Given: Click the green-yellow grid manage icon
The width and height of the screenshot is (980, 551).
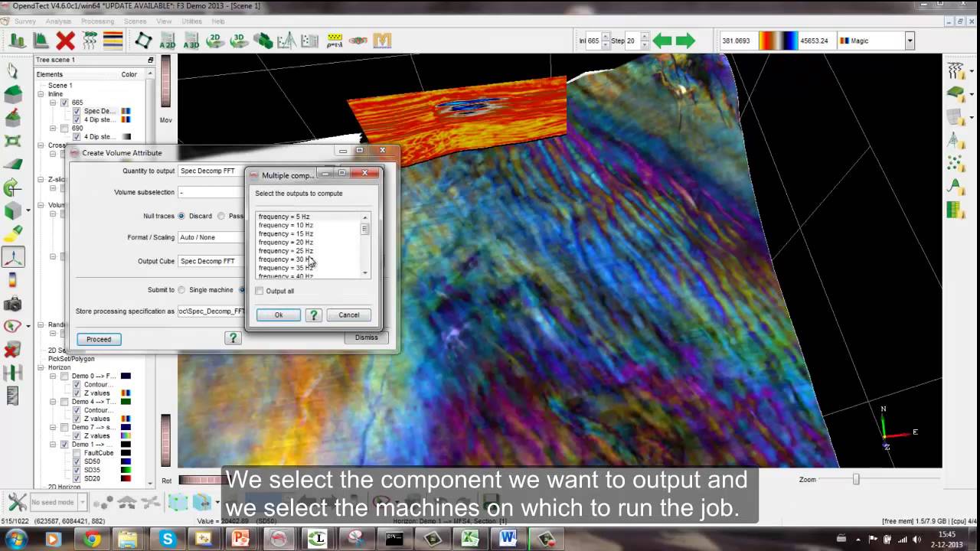Looking at the screenshot, I should (955, 209).
